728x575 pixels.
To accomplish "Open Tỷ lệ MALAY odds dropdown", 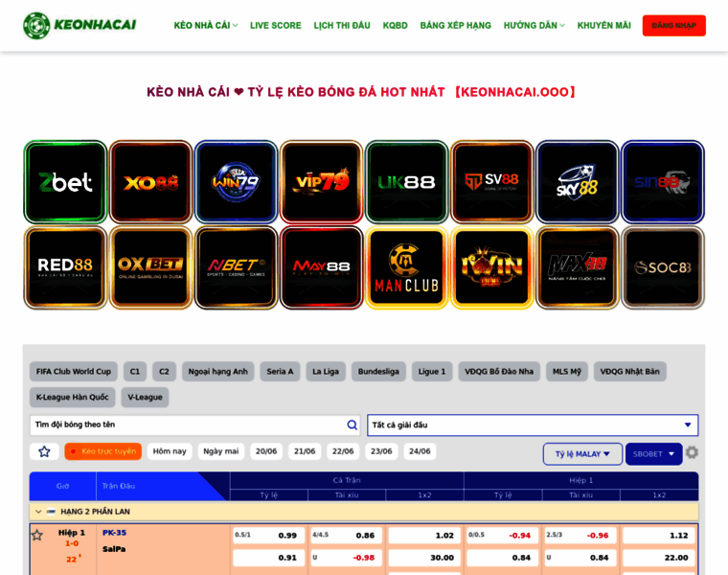I will tap(582, 454).
